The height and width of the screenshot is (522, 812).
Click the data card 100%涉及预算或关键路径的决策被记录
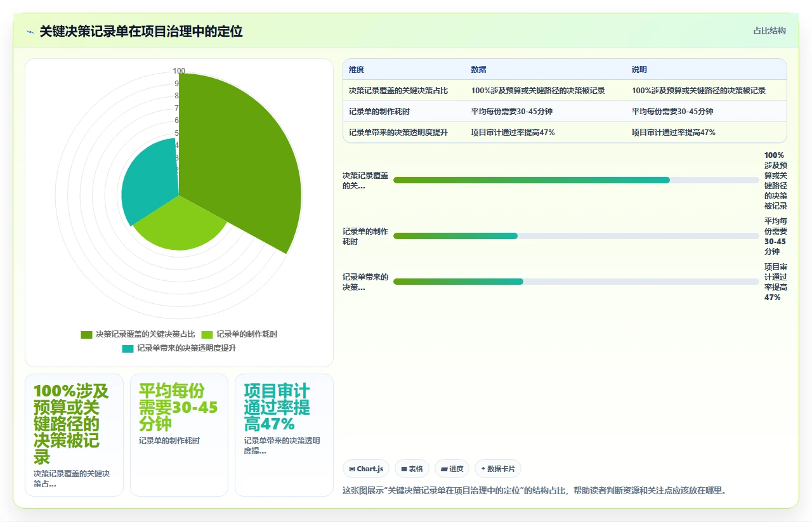[x=74, y=435]
